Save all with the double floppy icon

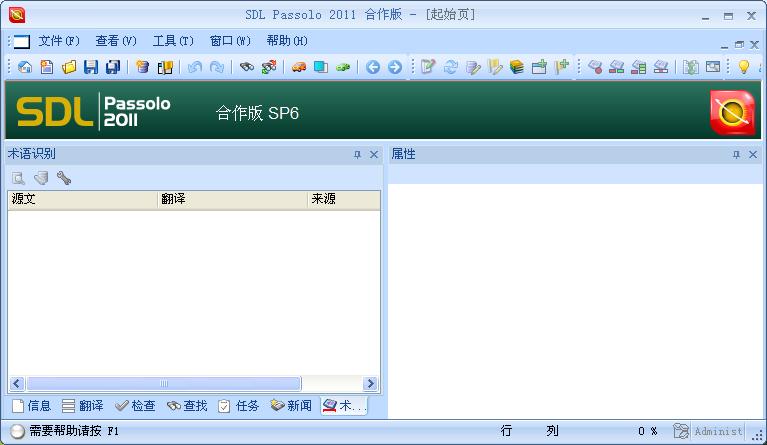[113, 67]
